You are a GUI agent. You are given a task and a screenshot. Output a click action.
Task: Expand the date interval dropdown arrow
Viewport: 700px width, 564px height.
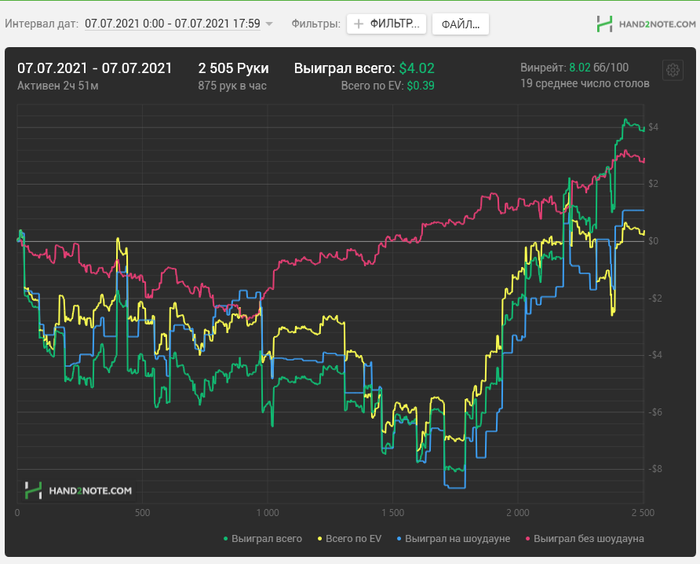tap(269, 24)
